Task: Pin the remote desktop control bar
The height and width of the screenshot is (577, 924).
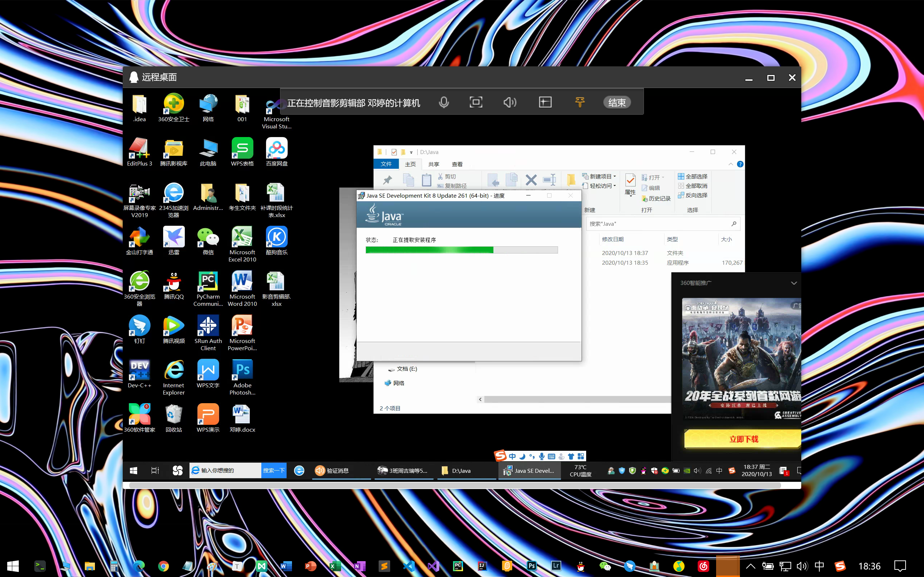Action: pyautogui.click(x=580, y=102)
